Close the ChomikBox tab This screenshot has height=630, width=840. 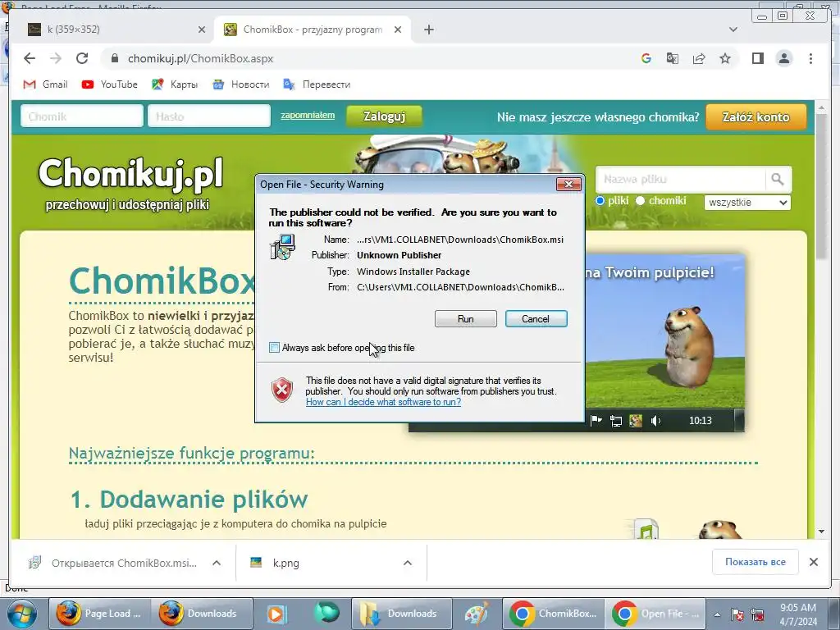click(x=398, y=30)
